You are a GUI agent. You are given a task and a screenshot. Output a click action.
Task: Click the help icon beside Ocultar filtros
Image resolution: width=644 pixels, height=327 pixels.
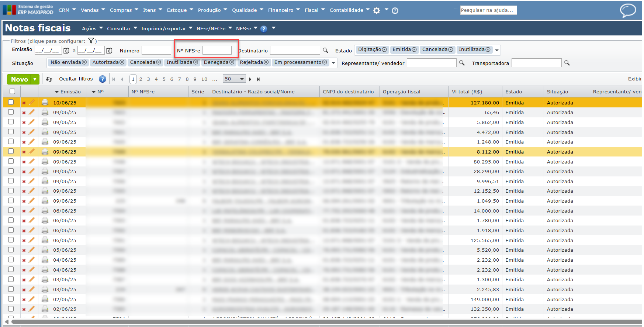[103, 79]
